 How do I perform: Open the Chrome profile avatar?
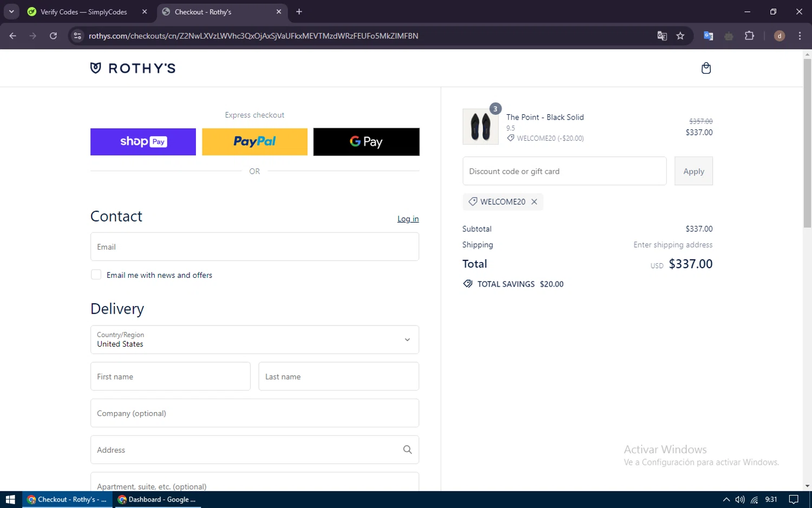click(780, 36)
